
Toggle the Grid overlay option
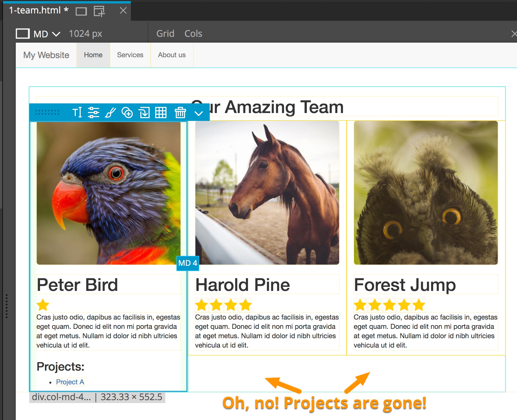click(165, 34)
